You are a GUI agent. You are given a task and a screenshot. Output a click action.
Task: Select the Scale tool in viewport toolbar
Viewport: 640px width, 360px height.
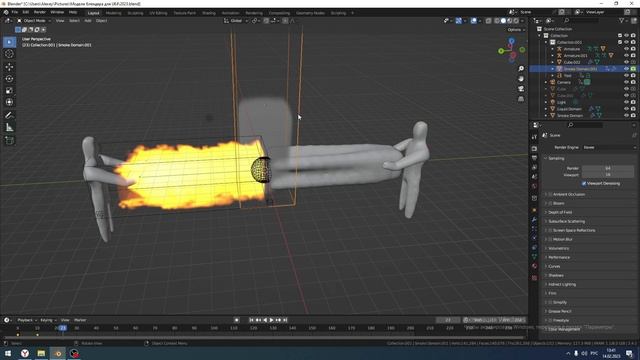click(9, 91)
